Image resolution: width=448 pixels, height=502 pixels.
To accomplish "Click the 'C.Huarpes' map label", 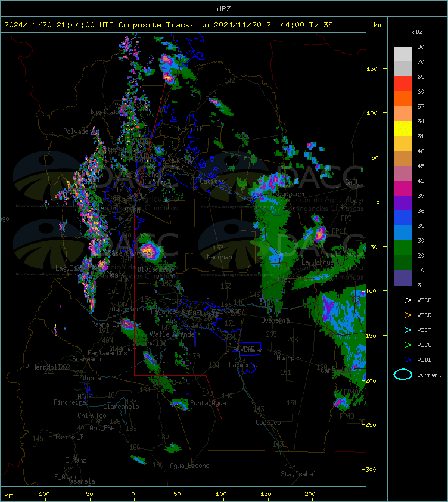I will coord(285,358).
